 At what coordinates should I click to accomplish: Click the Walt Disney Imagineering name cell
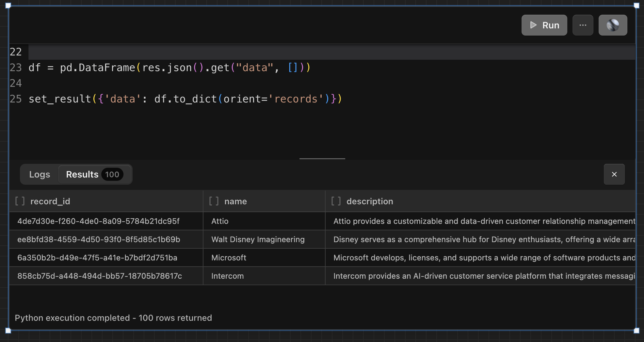[264, 240]
